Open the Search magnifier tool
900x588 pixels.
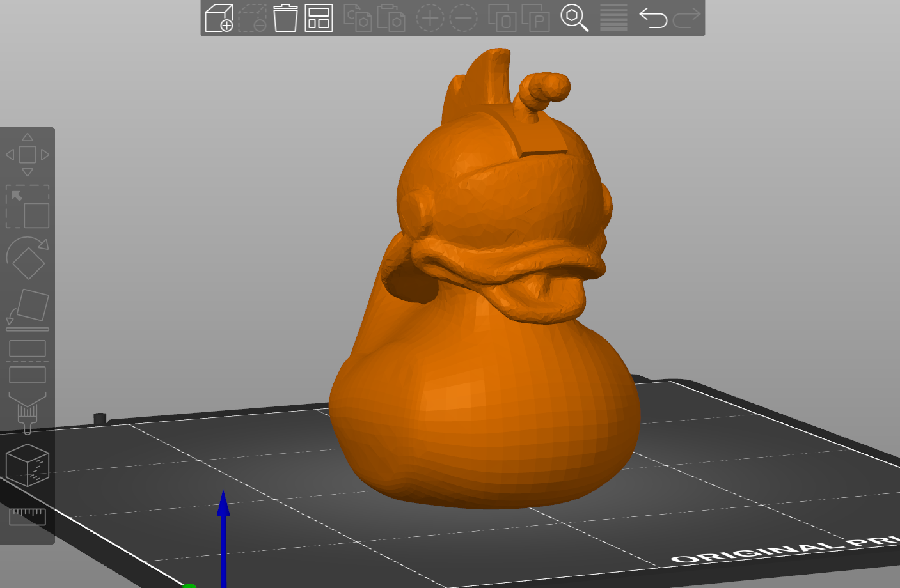(574, 18)
